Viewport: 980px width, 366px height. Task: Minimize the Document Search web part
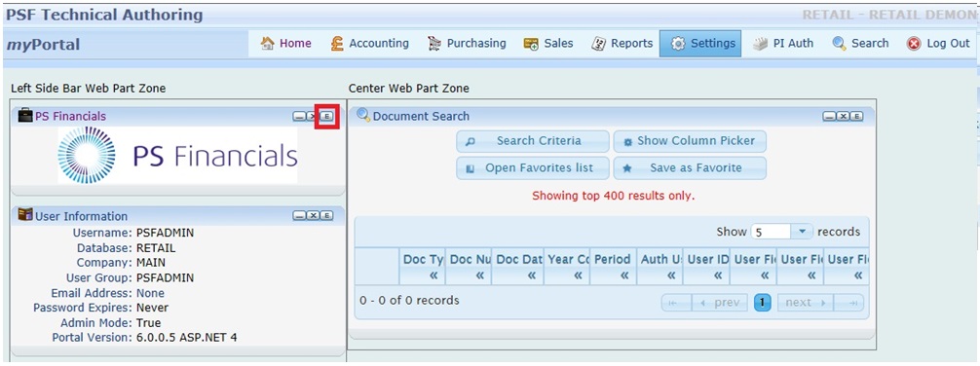pyautogui.click(x=829, y=116)
